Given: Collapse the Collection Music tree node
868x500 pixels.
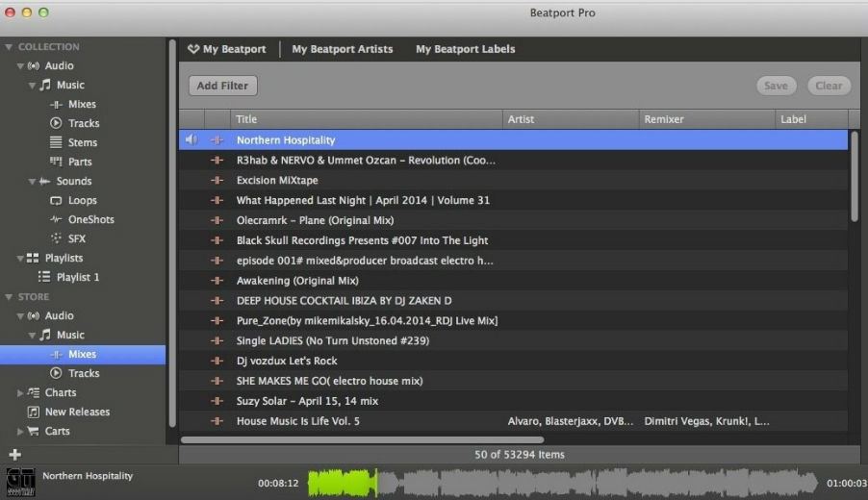Looking at the screenshot, I should pos(32,86).
